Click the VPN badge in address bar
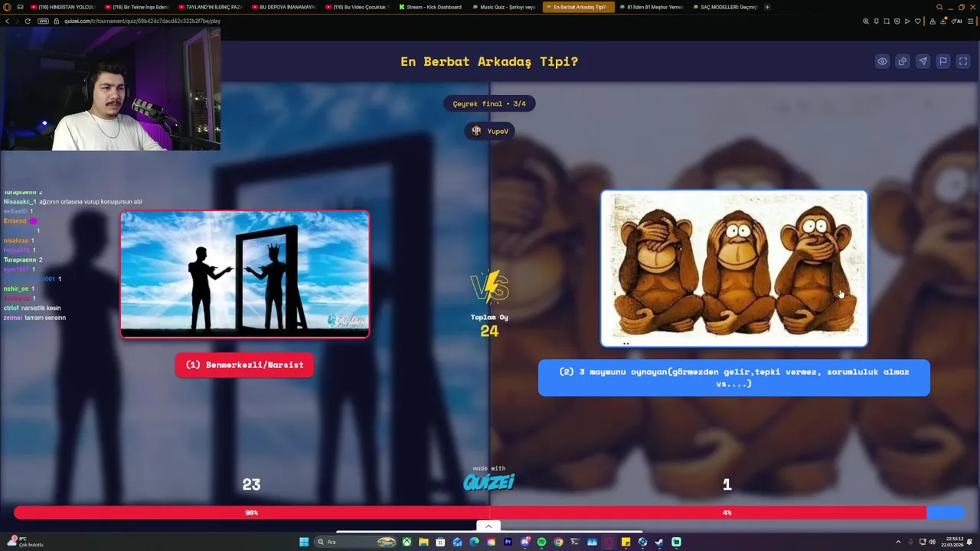 click(43, 21)
